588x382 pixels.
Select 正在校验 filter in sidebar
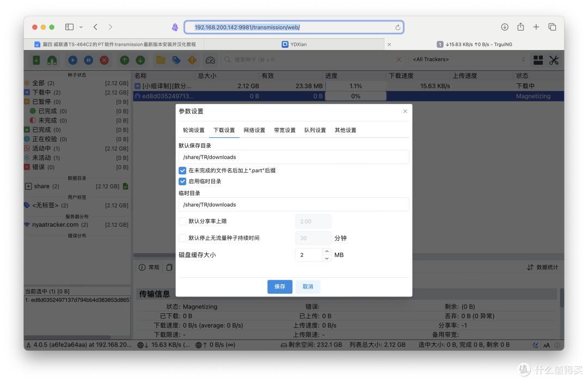pos(77,139)
